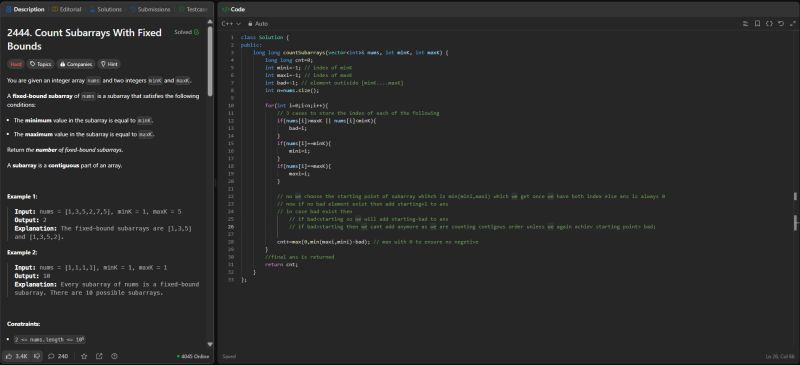Click the '//final ans is returned' comment
The image size is (800, 365).
tap(299, 257)
